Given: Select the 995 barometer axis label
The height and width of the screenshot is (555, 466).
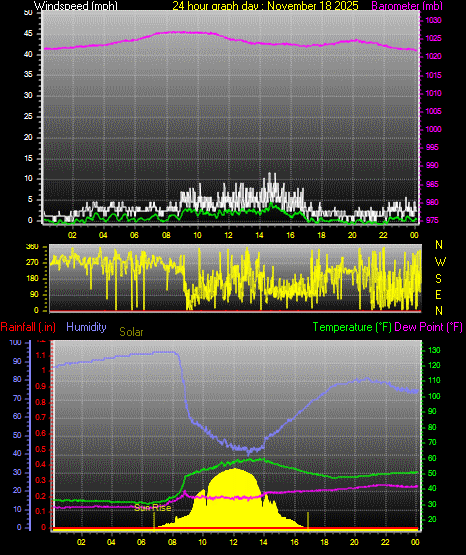Looking at the screenshot, I should (432, 147).
